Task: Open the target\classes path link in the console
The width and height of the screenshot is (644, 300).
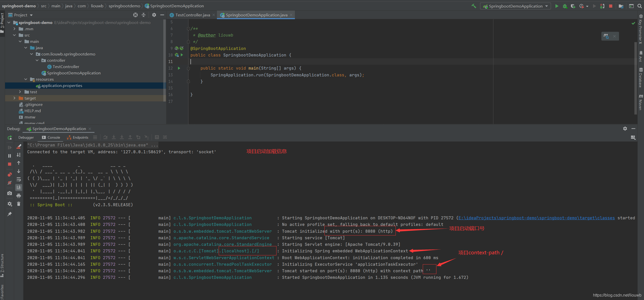Action: (537, 218)
